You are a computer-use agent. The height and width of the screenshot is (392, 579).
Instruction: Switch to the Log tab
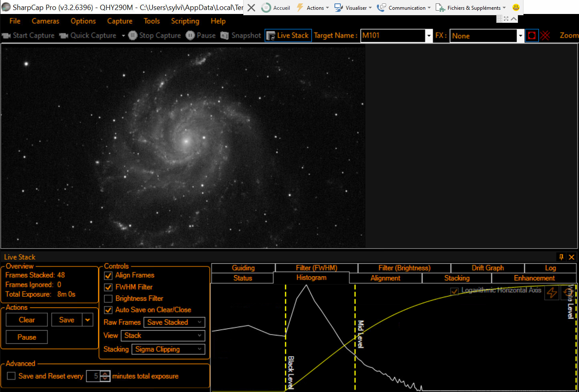(551, 268)
